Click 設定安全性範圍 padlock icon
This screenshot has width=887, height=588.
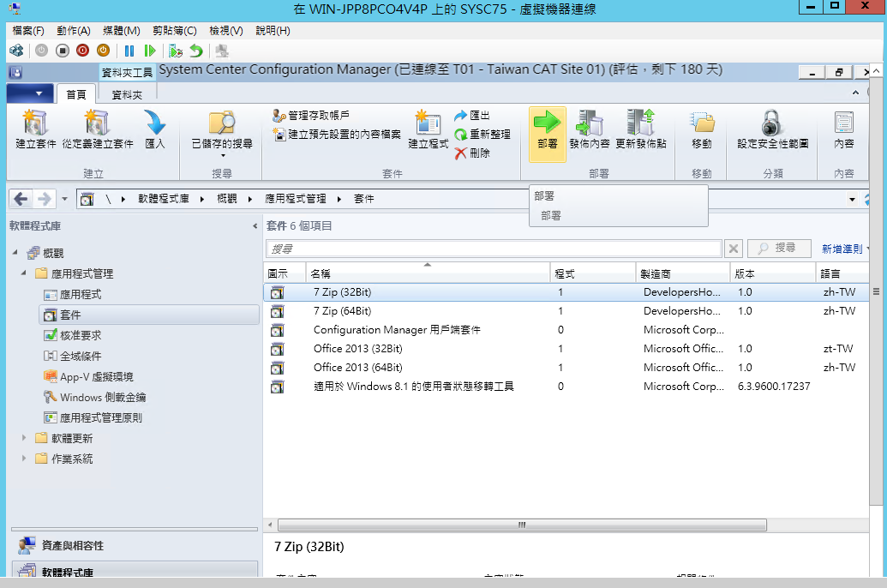[772, 129]
